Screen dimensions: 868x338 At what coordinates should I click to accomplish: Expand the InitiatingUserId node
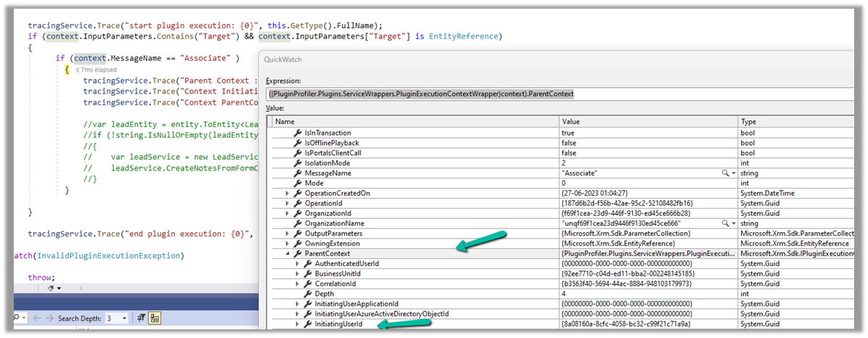click(x=297, y=324)
